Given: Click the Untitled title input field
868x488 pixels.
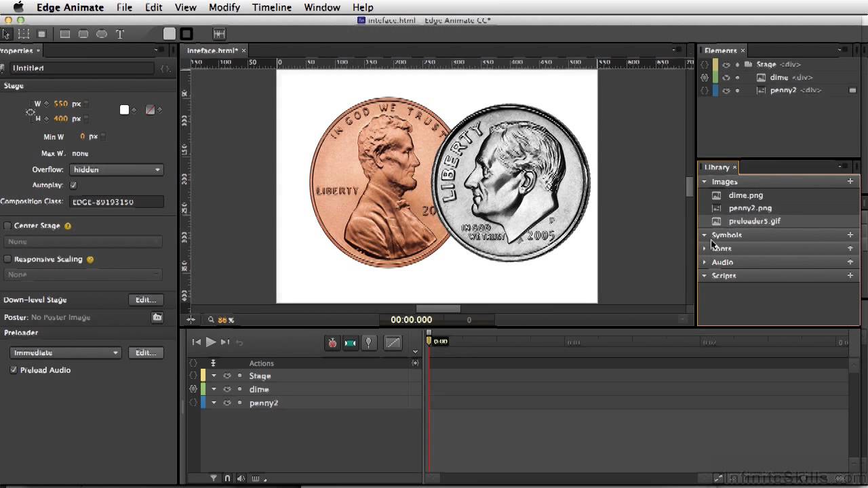Looking at the screenshot, I should tap(81, 68).
